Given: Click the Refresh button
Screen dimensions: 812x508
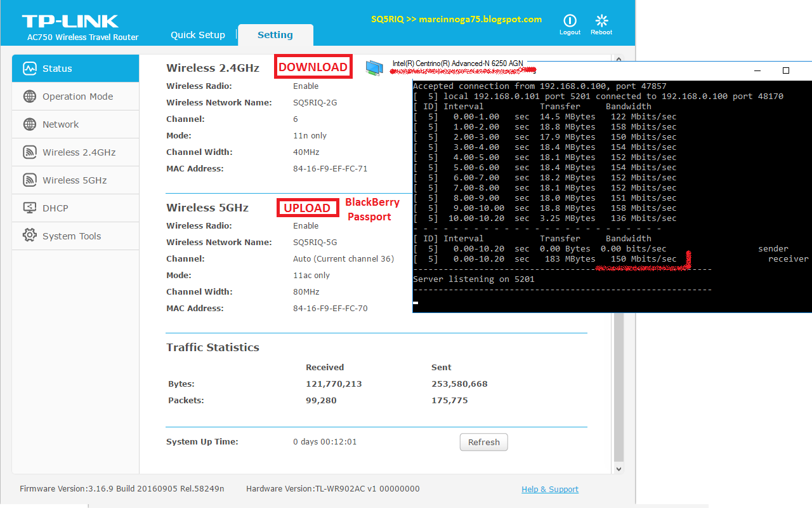Looking at the screenshot, I should [484, 442].
